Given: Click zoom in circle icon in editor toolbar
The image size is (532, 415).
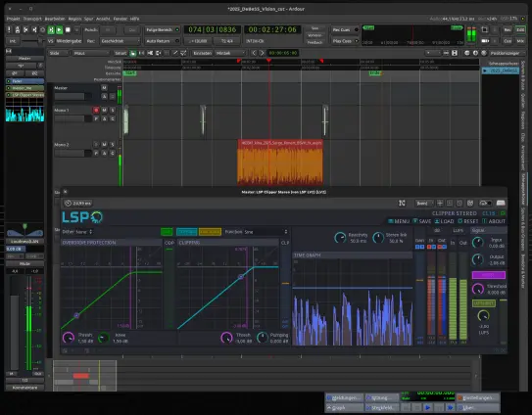Looking at the screenshot, I should click(475, 53).
